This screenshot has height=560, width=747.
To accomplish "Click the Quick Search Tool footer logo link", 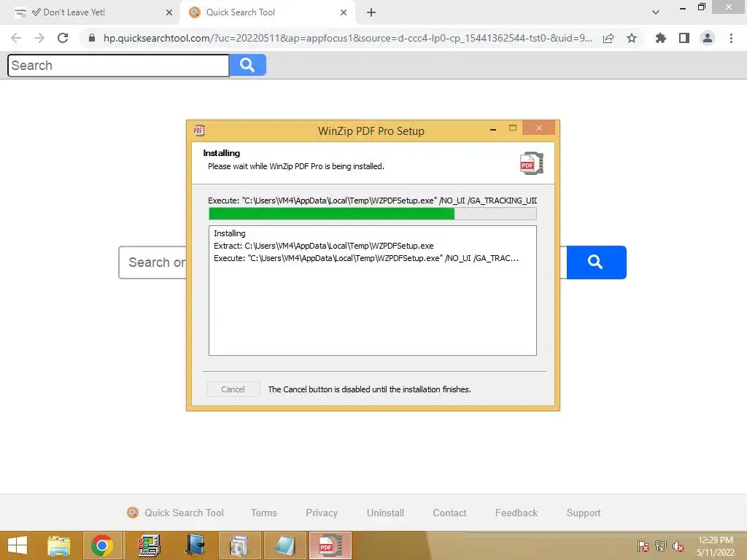I will tap(175, 513).
